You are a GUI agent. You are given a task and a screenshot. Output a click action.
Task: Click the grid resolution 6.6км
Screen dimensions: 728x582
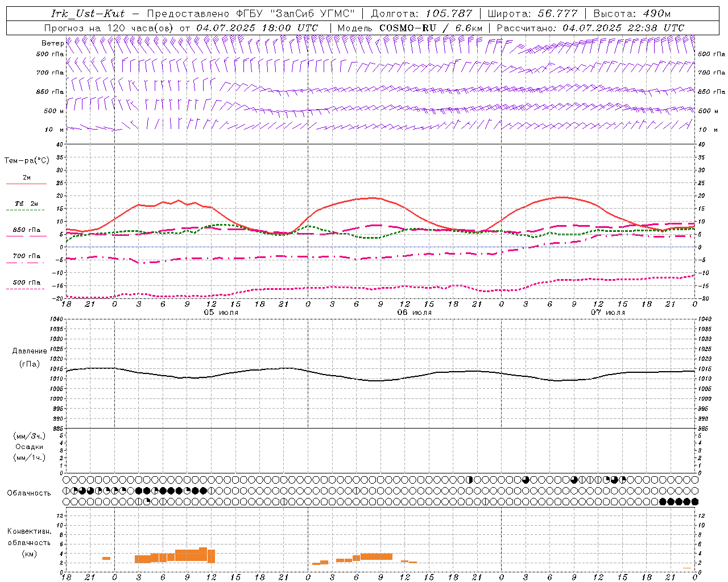469,28
